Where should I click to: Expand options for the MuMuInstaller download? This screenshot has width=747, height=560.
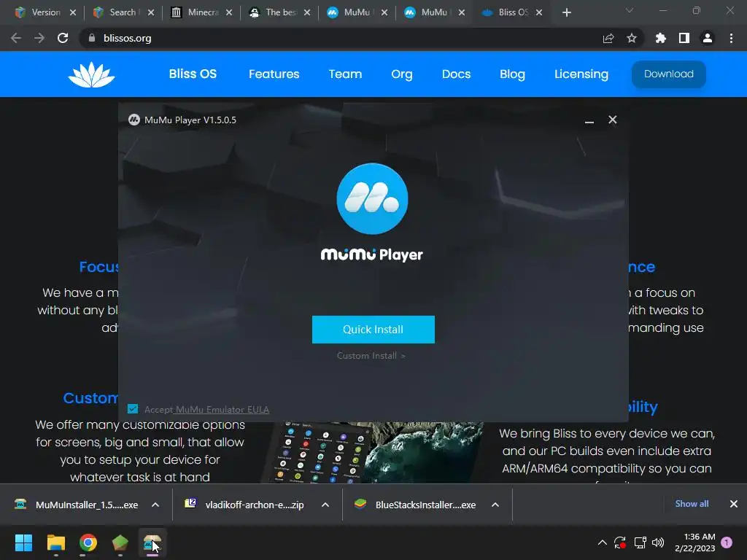click(x=155, y=505)
